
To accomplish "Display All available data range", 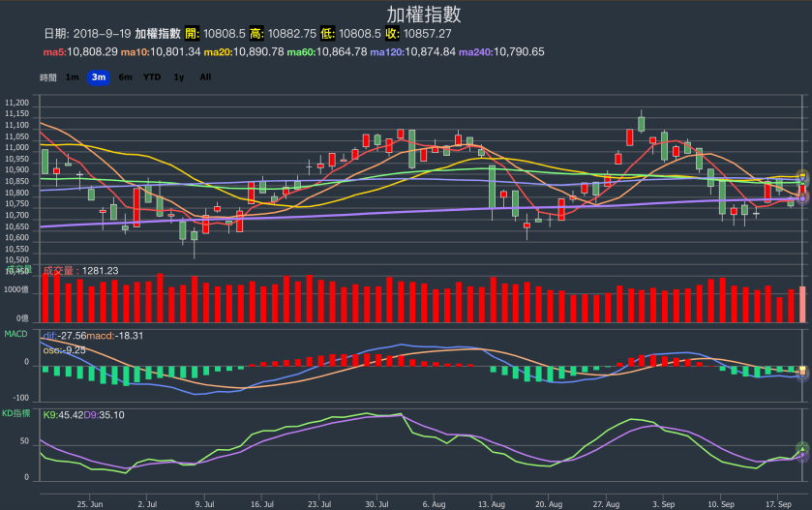I will 205,77.
